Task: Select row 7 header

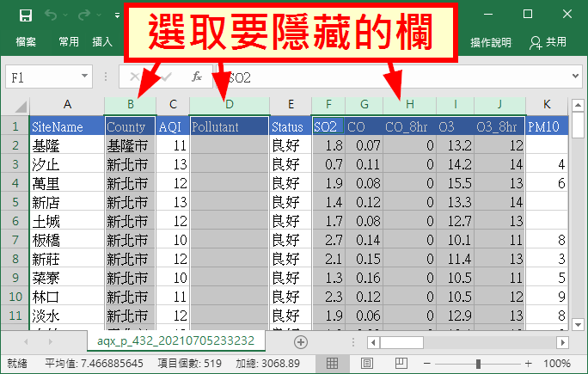Action: tap(15, 240)
